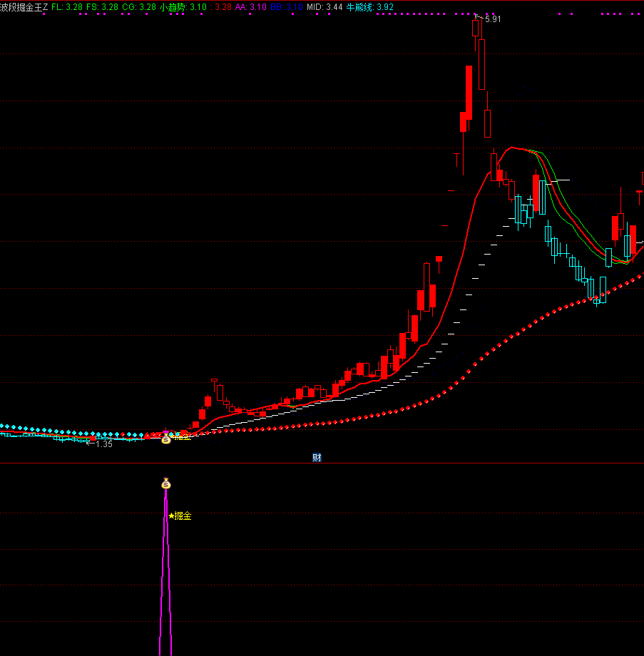Click the cyan diamond line at left
The width and height of the screenshot is (644, 656).
pos(43,430)
